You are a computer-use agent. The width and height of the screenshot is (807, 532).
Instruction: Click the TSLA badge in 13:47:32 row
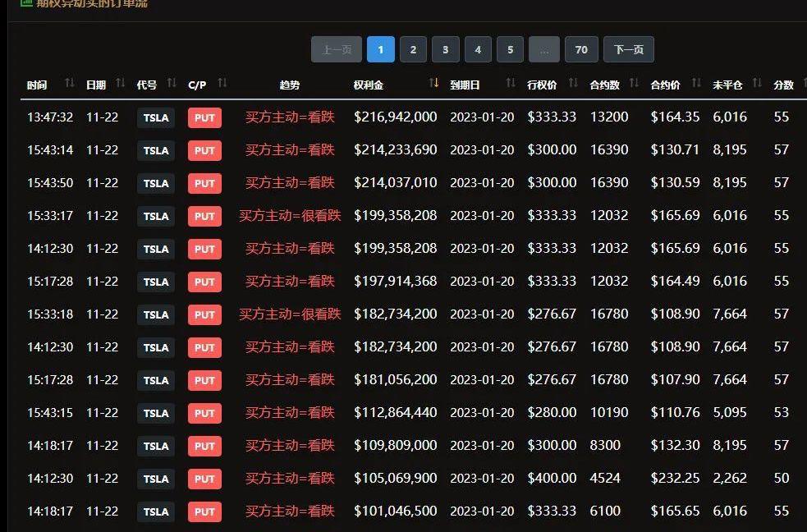(x=156, y=117)
